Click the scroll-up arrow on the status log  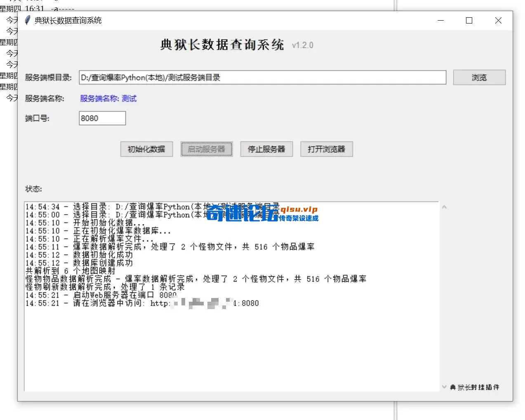[x=444, y=207]
